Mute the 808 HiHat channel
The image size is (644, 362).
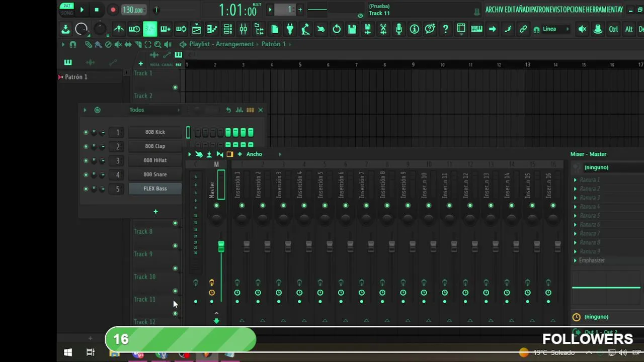click(86, 160)
